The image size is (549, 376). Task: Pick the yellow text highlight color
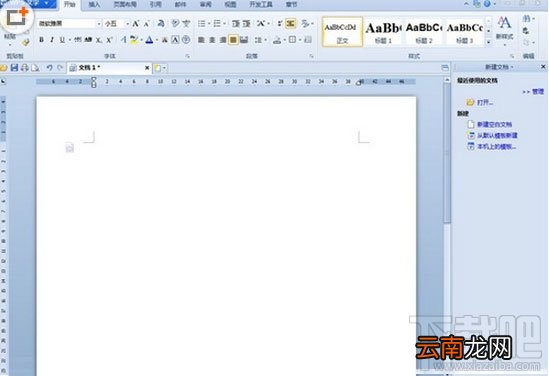point(134,40)
